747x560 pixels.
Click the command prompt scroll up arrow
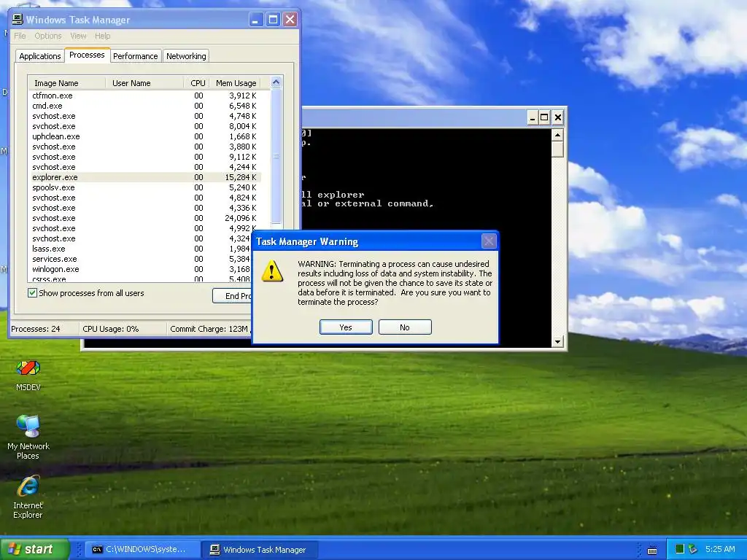pyautogui.click(x=557, y=135)
